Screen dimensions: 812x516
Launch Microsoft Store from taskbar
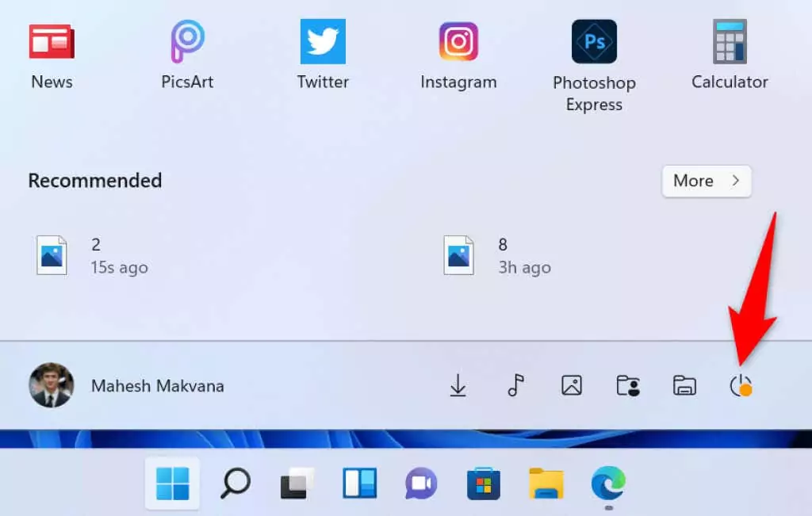[484, 484]
